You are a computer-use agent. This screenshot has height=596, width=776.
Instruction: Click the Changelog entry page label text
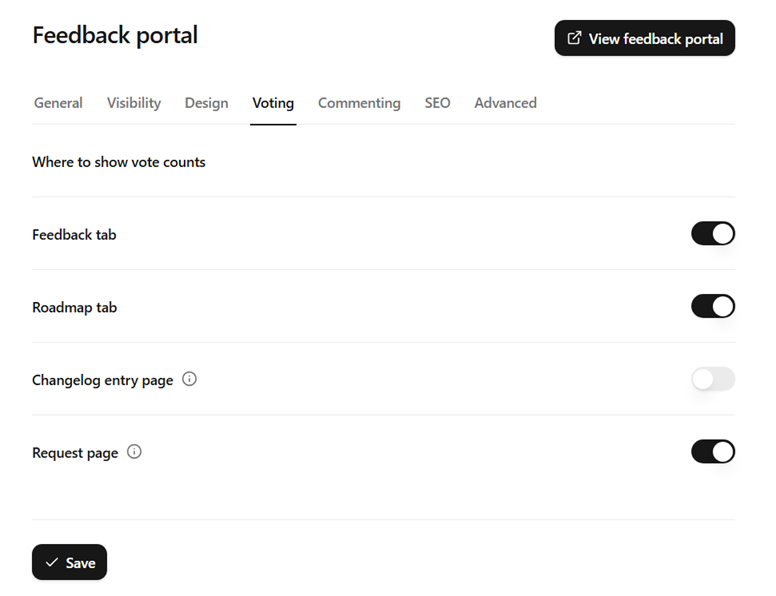(x=103, y=380)
